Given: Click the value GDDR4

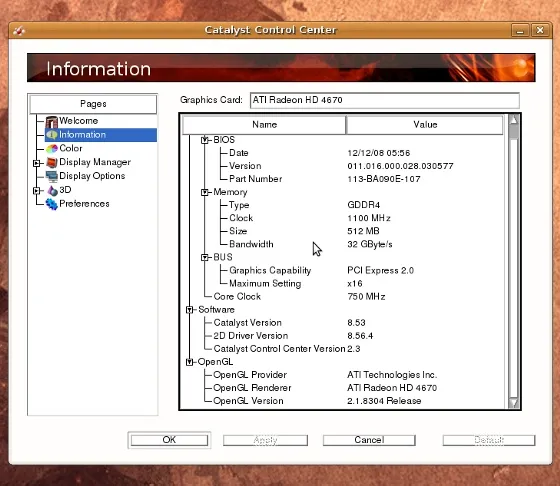Looking at the screenshot, I should 364,205.
